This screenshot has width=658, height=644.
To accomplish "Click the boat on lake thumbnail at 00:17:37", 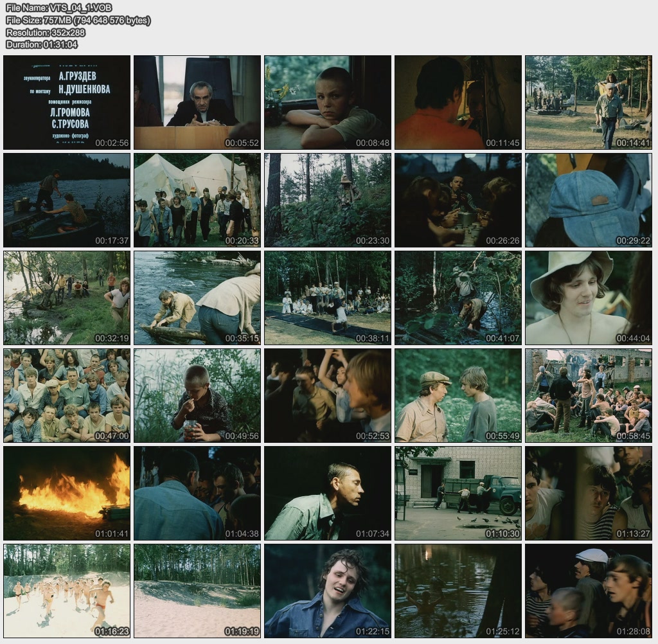I will (67, 201).
